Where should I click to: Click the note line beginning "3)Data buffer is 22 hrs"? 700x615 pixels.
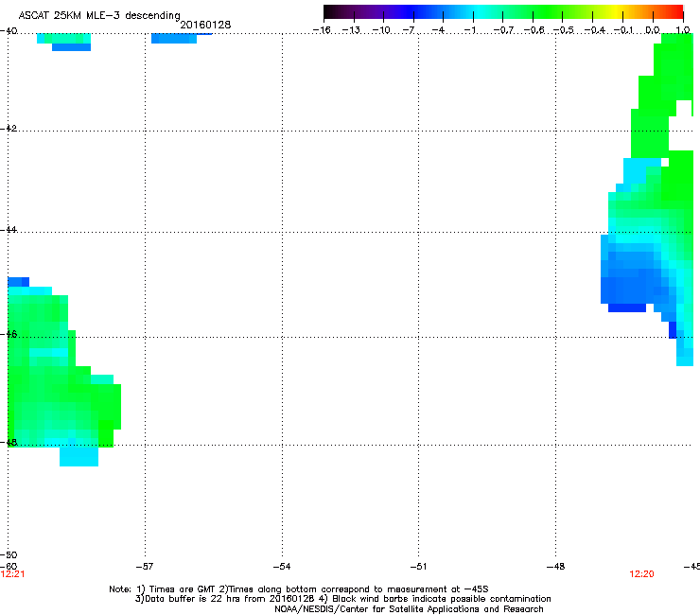click(x=342, y=599)
